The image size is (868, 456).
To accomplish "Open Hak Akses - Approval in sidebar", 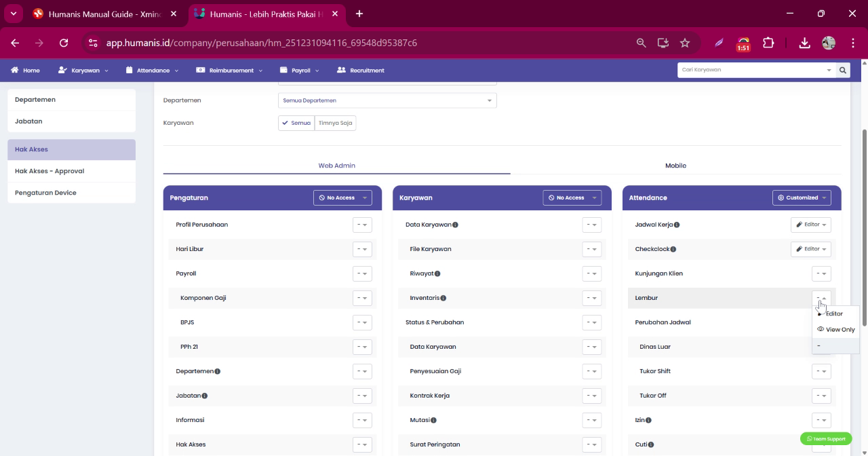I will [x=71, y=171].
